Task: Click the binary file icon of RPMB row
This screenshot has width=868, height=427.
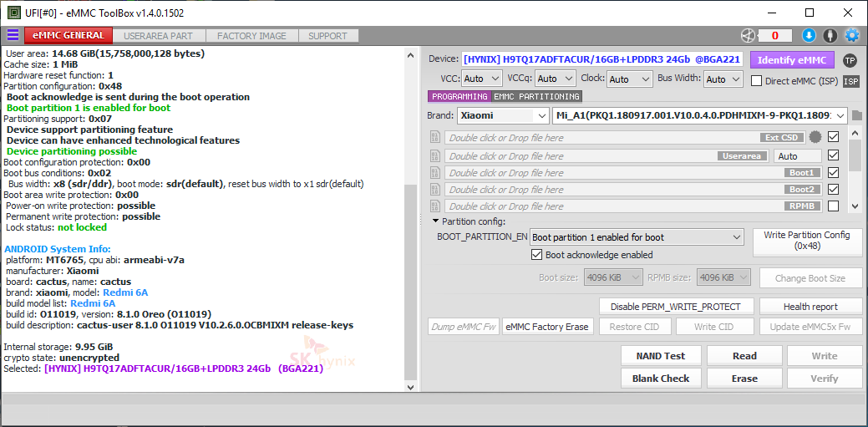Action: [435, 206]
